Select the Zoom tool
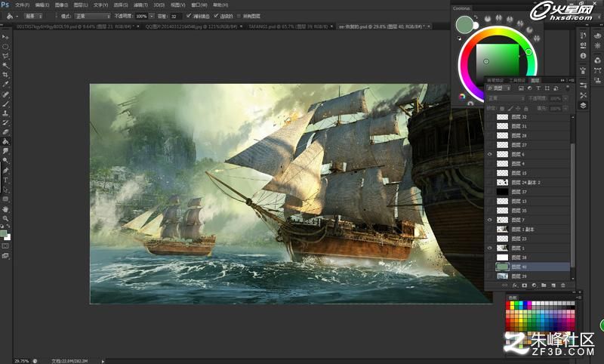 click(5, 218)
